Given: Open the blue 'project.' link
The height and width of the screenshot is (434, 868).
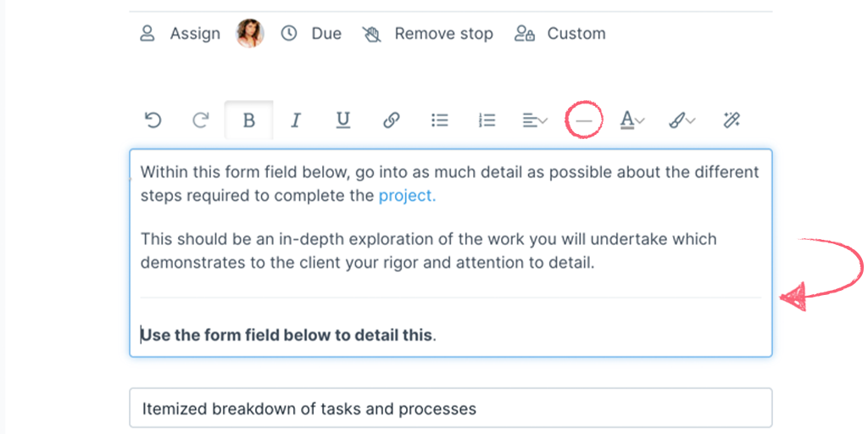Looking at the screenshot, I should [x=407, y=196].
